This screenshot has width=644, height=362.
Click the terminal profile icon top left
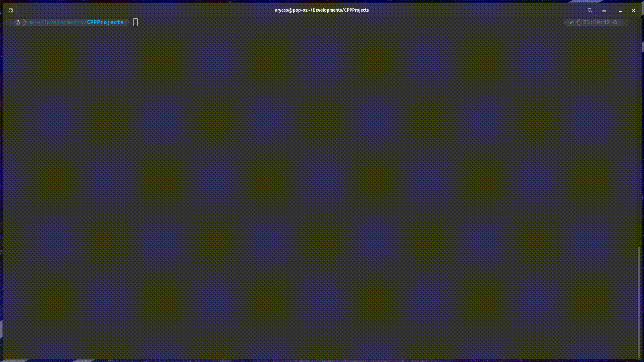click(x=11, y=10)
